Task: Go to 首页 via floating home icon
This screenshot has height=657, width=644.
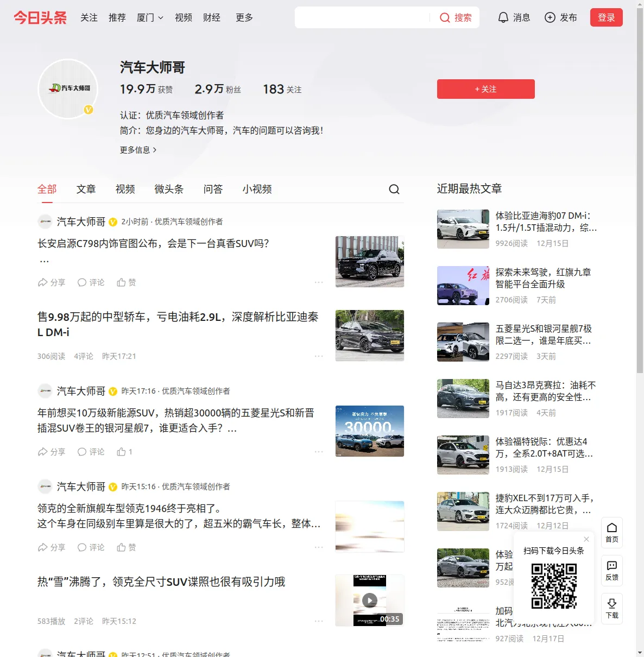Action: click(612, 533)
